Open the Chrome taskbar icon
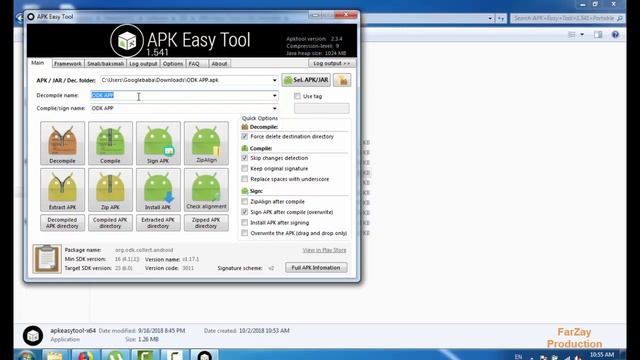This screenshot has height=360, width=640. pyautogui.click(x=85, y=356)
